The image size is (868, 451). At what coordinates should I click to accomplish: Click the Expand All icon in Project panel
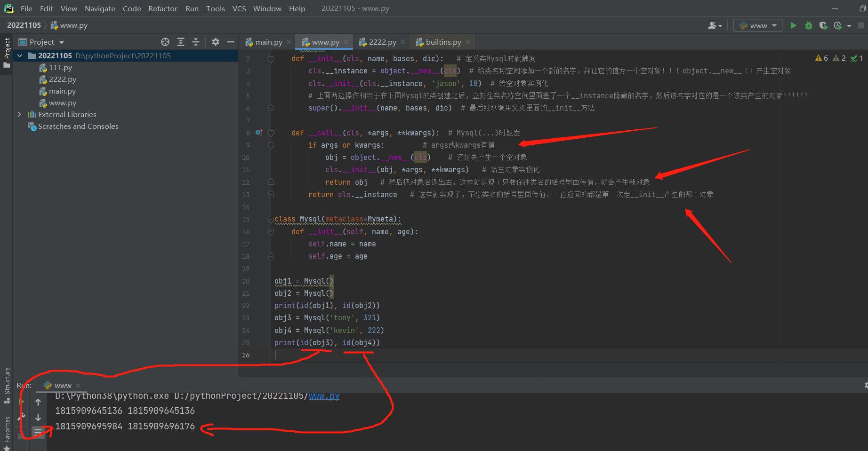point(181,42)
